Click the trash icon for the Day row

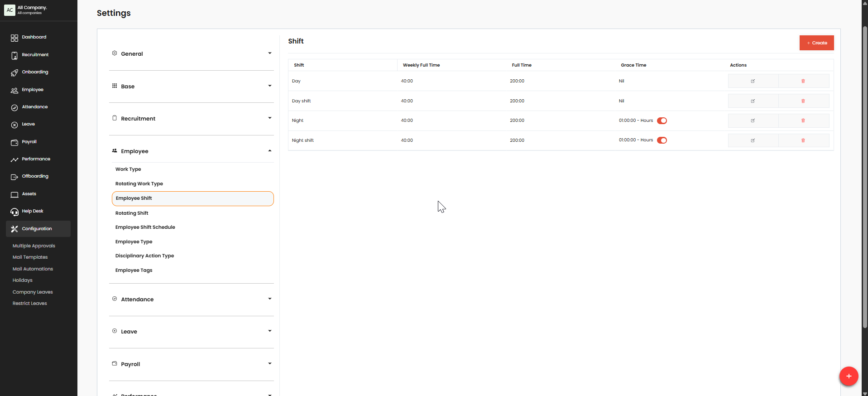[x=803, y=81]
